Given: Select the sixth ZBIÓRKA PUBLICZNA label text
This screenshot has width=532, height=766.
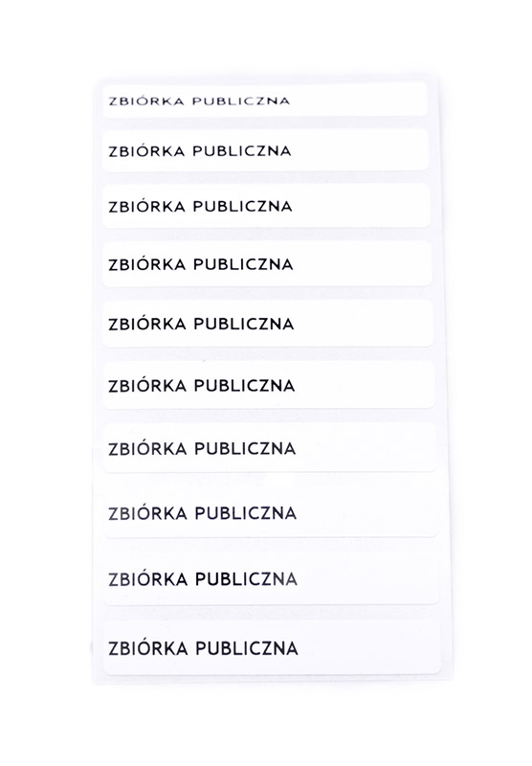Looking at the screenshot, I should pos(202,385).
